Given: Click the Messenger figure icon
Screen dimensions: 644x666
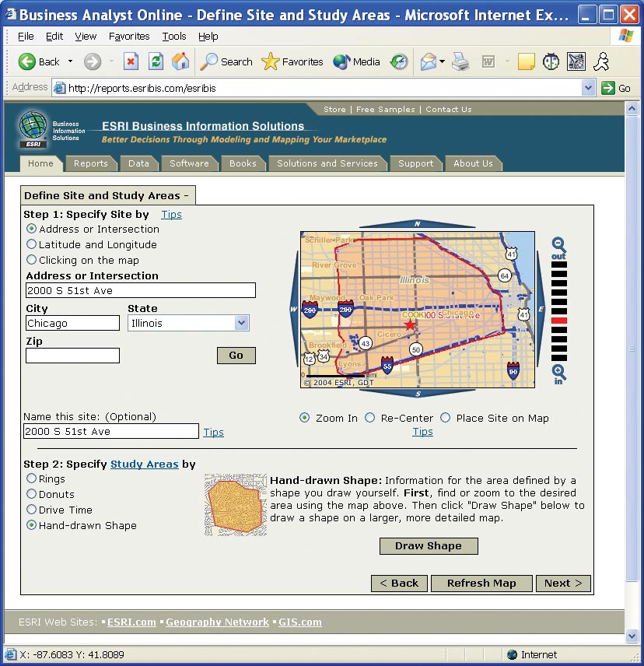Looking at the screenshot, I should (x=601, y=62).
